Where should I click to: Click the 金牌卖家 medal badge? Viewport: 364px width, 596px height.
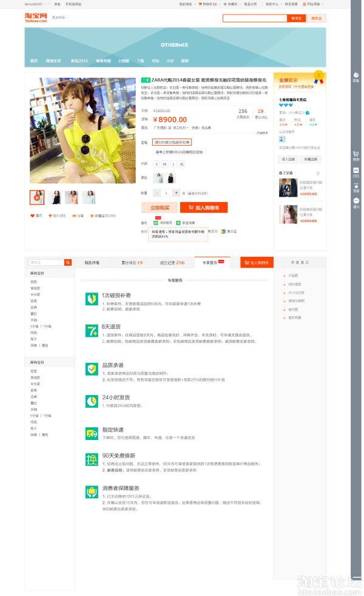[x=318, y=77]
